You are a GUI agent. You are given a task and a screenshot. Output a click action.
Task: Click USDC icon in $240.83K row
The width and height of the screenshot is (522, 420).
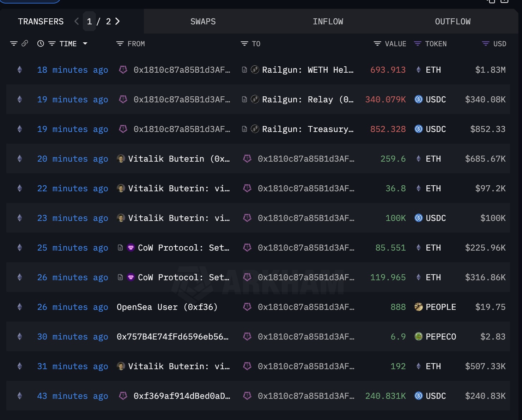click(x=419, y=396)
